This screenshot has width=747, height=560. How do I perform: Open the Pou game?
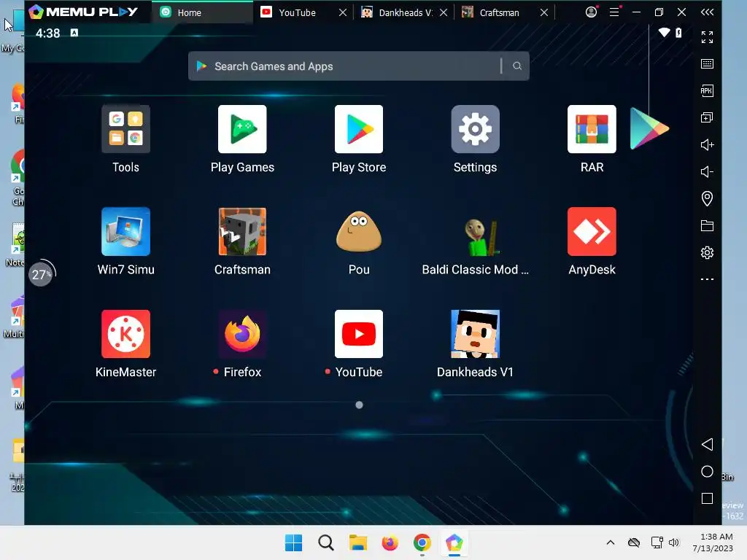point(359,231)
